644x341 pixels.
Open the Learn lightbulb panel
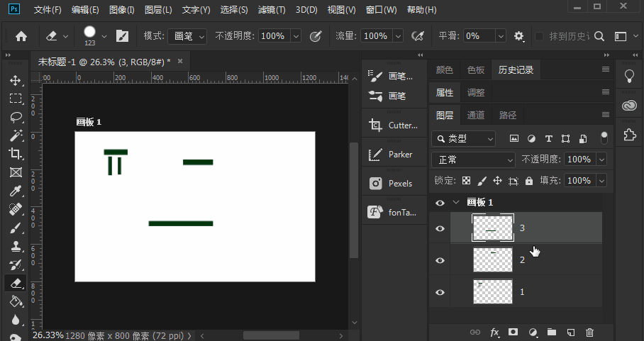point(629,76)
